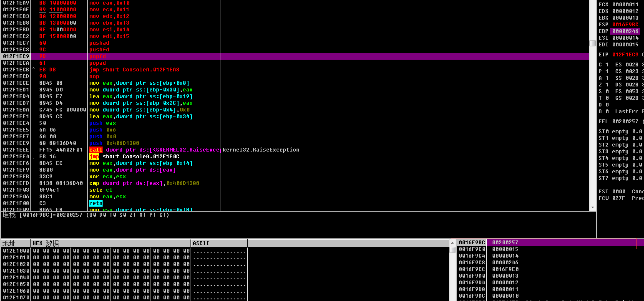Image resolution: width=644 pixels, height=301 pixels.
Task: Select the EFL register value in registers pane
Action: pos(625,121)
